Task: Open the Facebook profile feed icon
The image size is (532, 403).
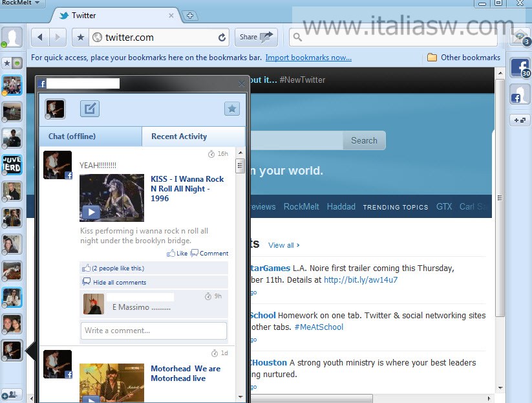Action: (x=520, y=94)
